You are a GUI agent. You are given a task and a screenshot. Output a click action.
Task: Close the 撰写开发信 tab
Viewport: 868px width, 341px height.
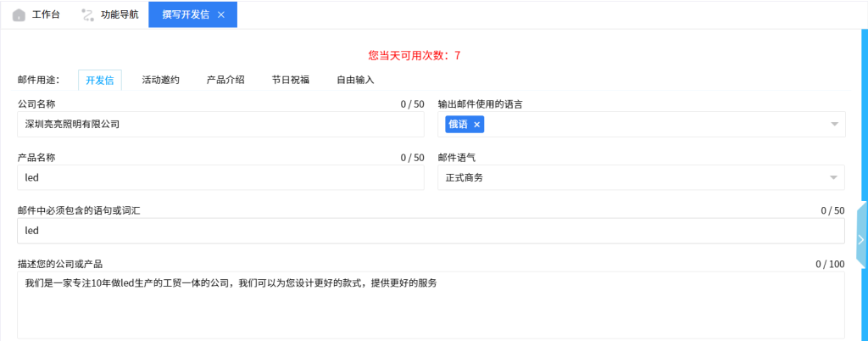pos(221,15)
